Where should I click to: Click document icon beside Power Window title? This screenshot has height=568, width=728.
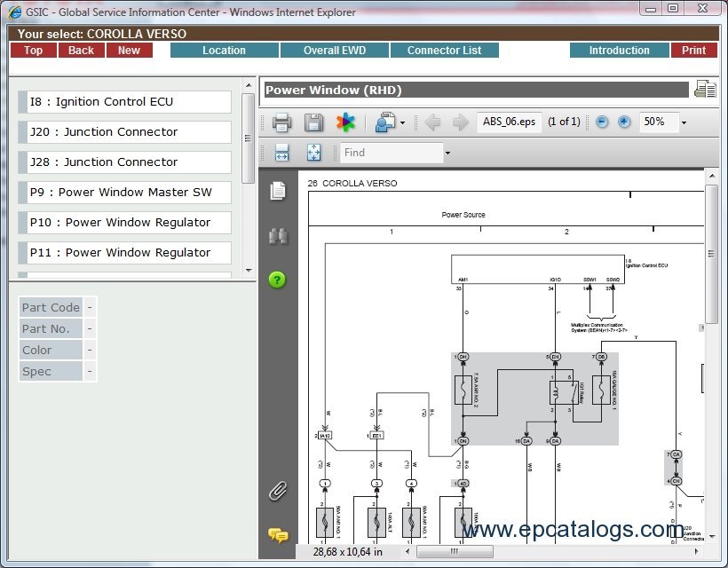[705, 89]
